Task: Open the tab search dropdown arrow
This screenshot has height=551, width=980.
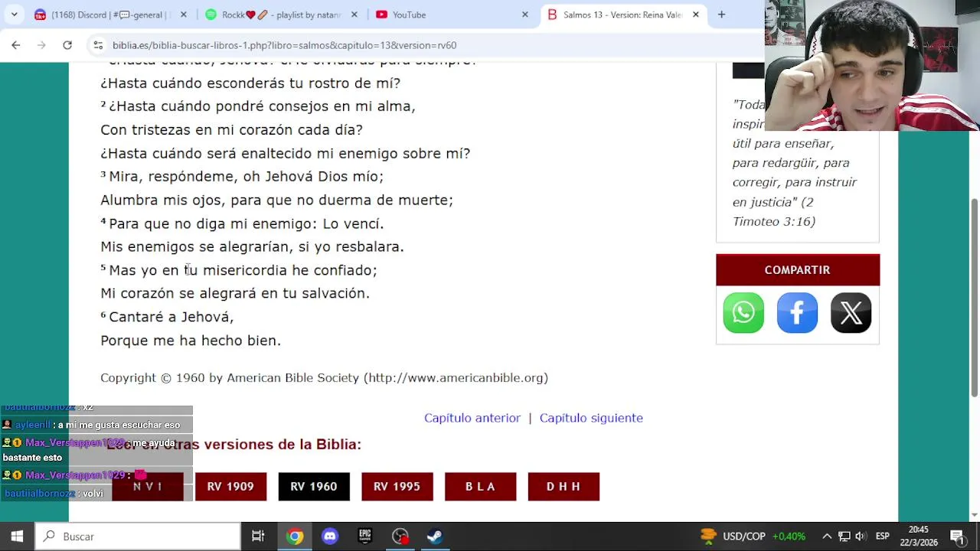Action: click(x=14, y=15)
